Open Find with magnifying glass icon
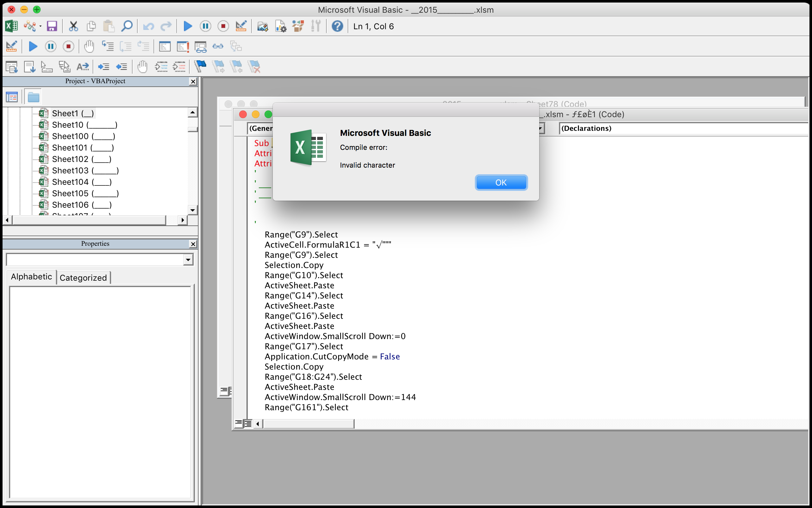Viewport: 812px width, 508px height. (x=127, y=26)
